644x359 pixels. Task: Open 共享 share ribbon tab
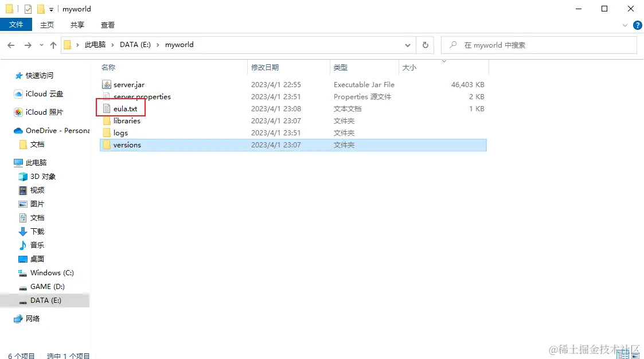tap(77, 25)
